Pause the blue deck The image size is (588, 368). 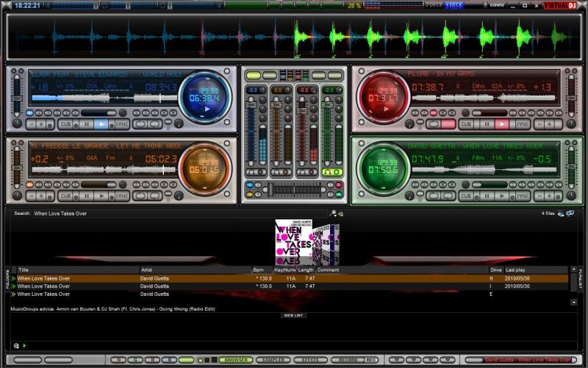[x=87, y=124]
